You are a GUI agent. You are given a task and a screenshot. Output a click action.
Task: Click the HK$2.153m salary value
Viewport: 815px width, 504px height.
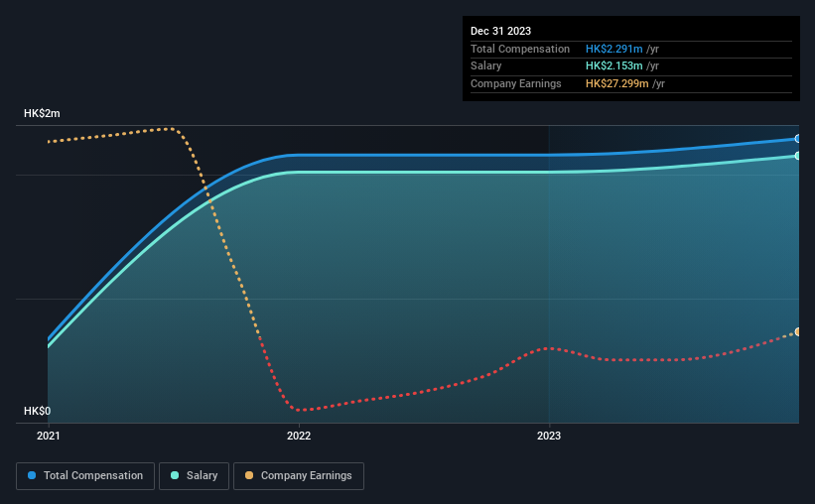point(613,66)
